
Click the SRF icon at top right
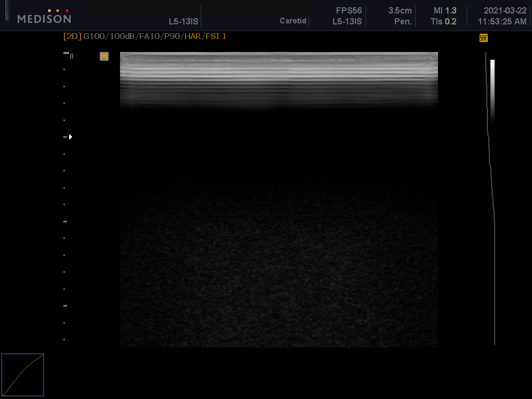(x=483, y=38)
